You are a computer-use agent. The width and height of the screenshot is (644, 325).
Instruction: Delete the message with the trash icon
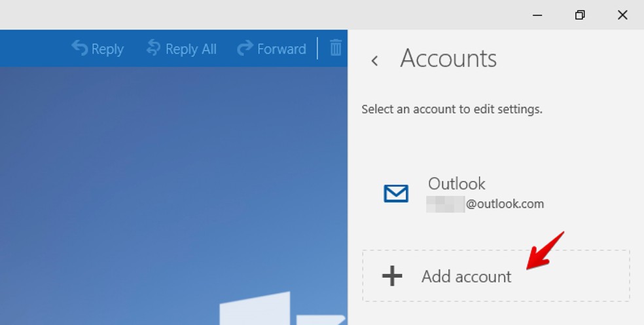[x=336, y=48]
